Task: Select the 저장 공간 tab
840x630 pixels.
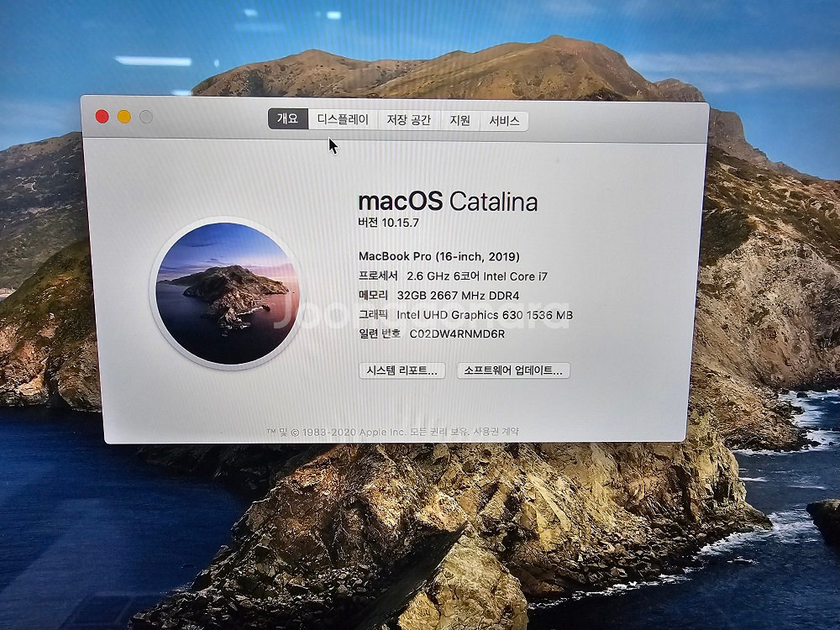Action: pyautogui.click(x=409, y=120)
